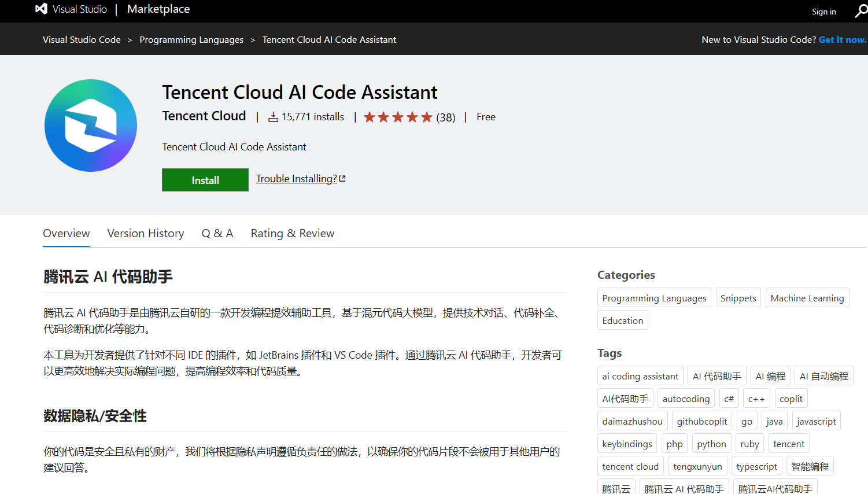Click the php tag

click(x=674, y=444)
